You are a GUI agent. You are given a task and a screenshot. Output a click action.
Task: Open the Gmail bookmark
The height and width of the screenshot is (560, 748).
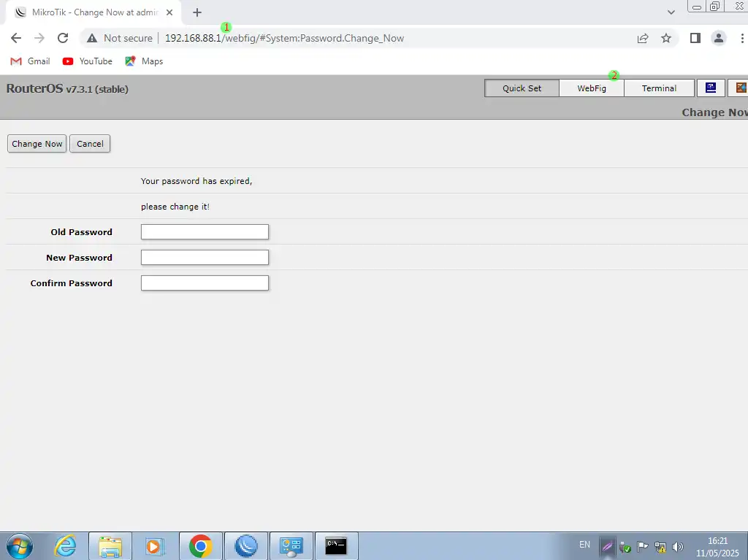pyautogui.click(x=31, y=61)
